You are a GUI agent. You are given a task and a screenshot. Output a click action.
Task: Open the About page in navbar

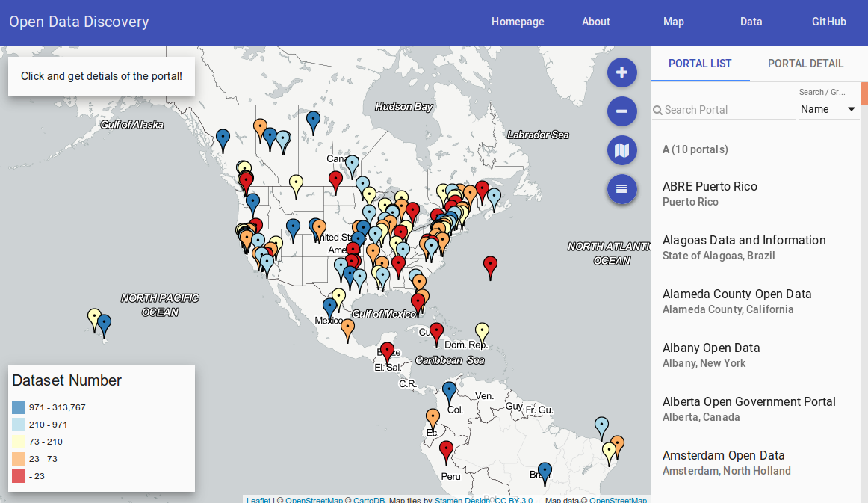click(595, 22)
